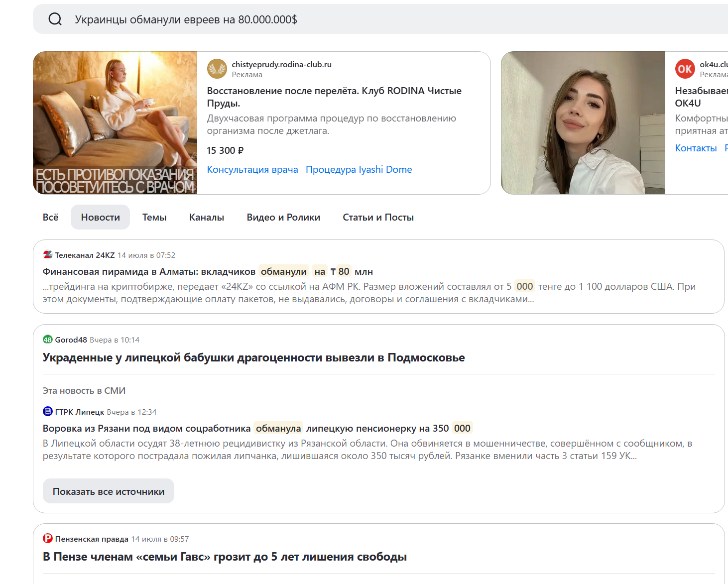Open the Процедура Iyashi Dome link
The image size is (728, 584).
(x=359, y=169)
